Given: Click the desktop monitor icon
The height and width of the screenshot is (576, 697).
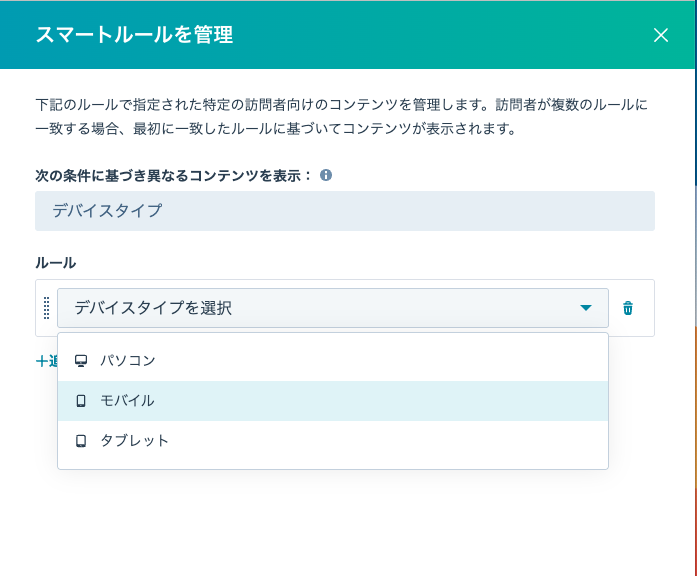Looking at the screenshot, I should click(x=81, y=360).
